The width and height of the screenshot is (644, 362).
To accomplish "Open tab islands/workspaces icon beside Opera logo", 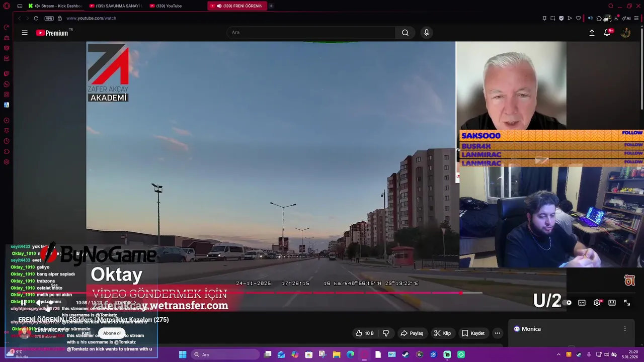I will click(x=20, y=6).
